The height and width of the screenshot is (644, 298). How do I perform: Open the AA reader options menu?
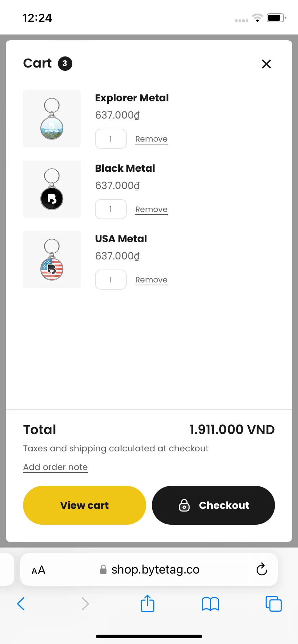pyautogui.click(x=39, y=570)
